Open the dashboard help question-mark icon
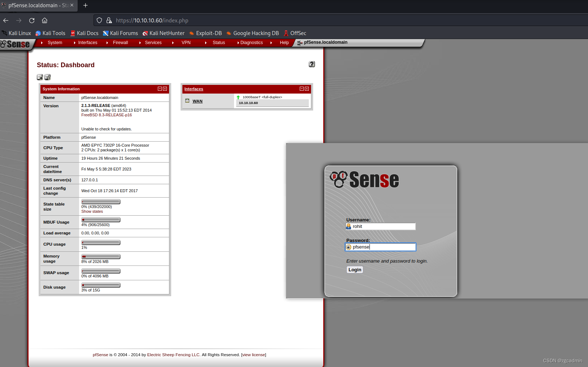The image size is (588, 367). [x=312, y=64]
